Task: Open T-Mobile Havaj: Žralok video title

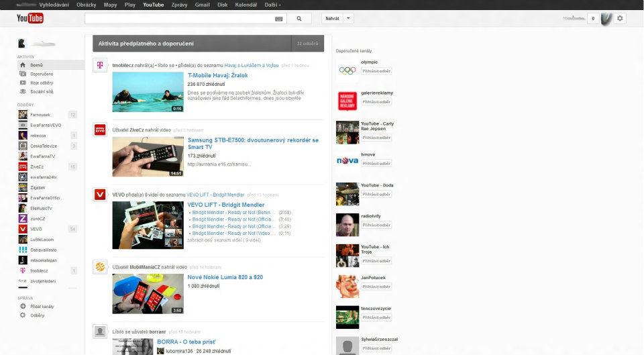Action: [x=217, y=75]
